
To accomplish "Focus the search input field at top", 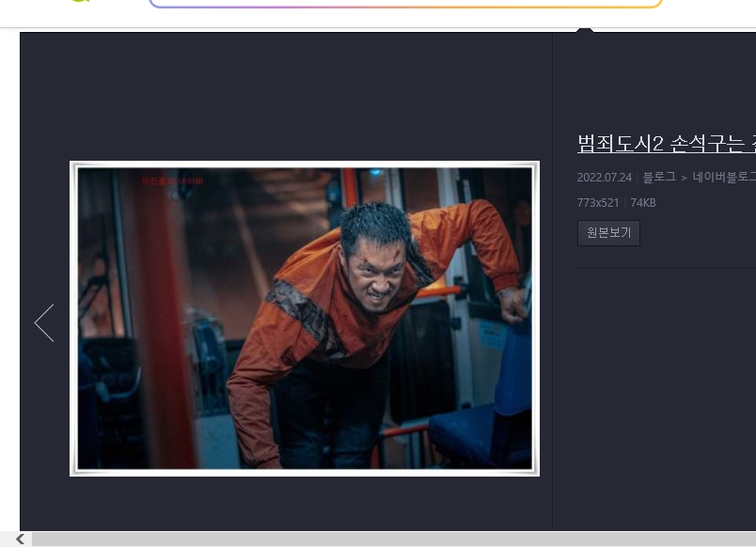I will pos(405,3).
